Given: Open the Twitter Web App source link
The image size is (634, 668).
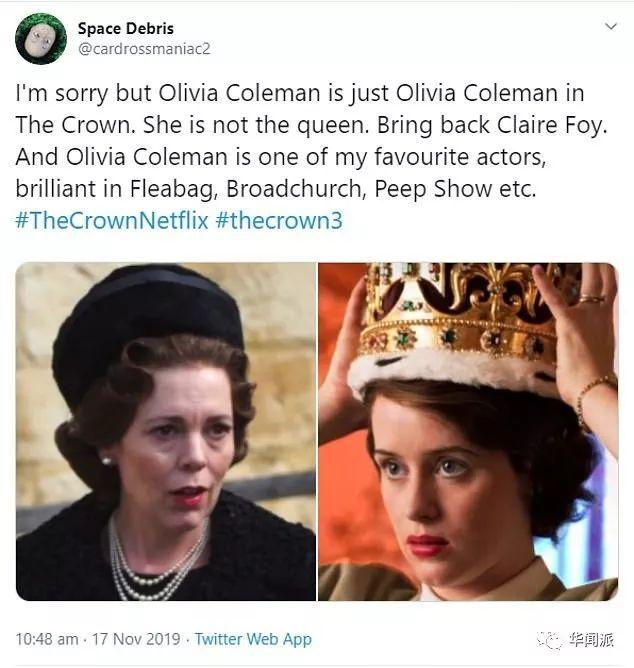Looking at the screenshot, I should [x=253, y=639].
